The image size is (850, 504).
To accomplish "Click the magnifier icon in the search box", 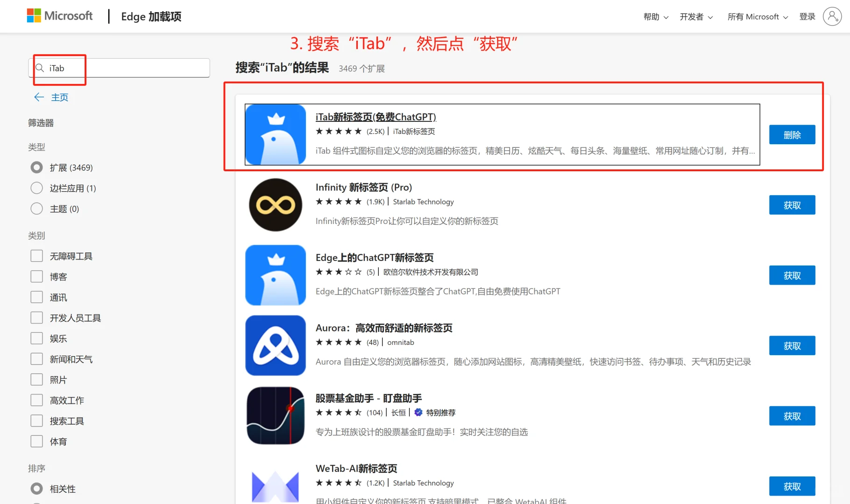I will coord(40,68).
